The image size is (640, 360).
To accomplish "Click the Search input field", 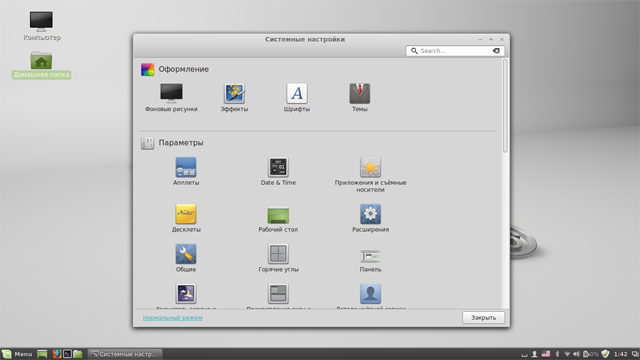I will point(455,51).
